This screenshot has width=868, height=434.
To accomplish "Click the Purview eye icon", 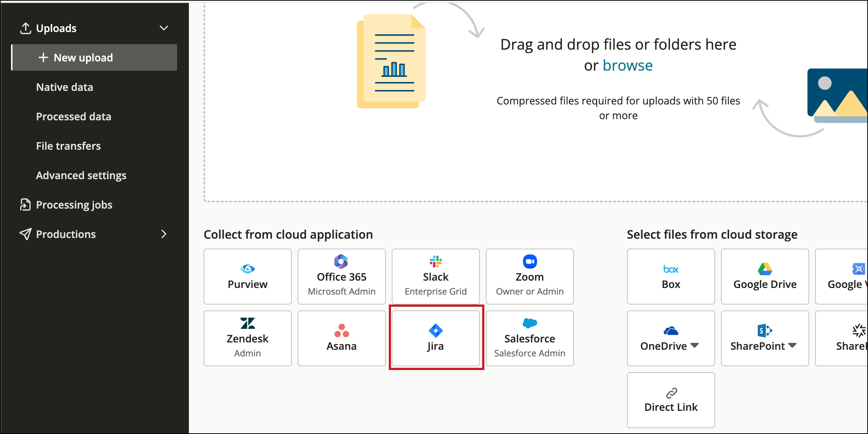I will click(248, 269).
